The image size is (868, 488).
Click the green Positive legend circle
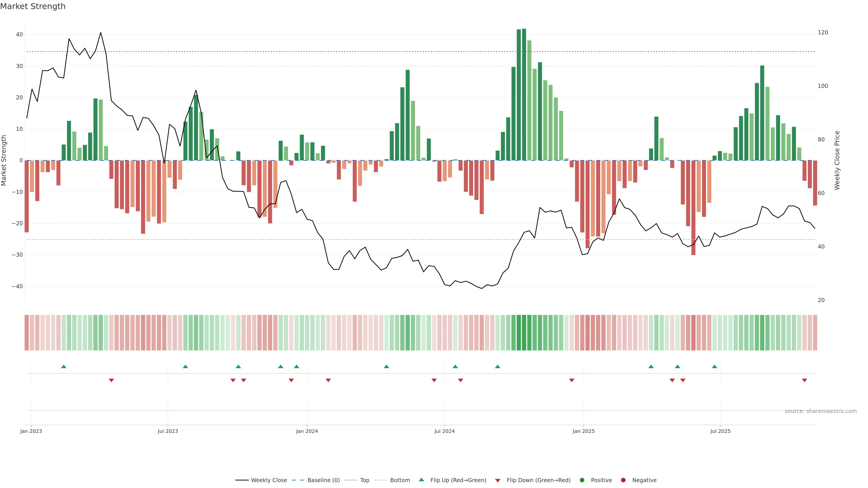pos(582,480)
